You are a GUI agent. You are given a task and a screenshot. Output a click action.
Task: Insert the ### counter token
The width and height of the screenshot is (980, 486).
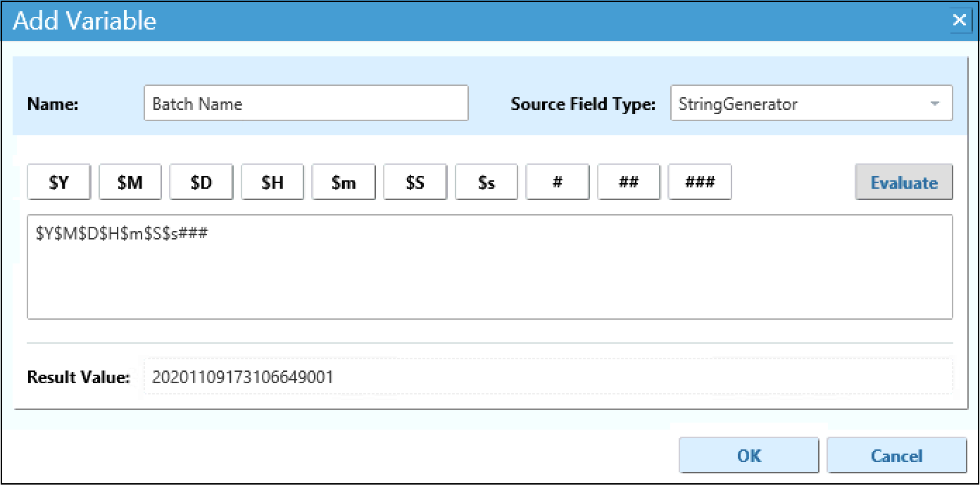tap(700, 182)
